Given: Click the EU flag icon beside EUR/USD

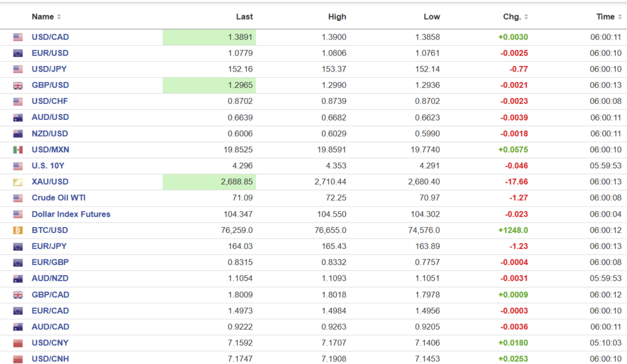Looking at the screenshot, I should [x=18, y=53].
